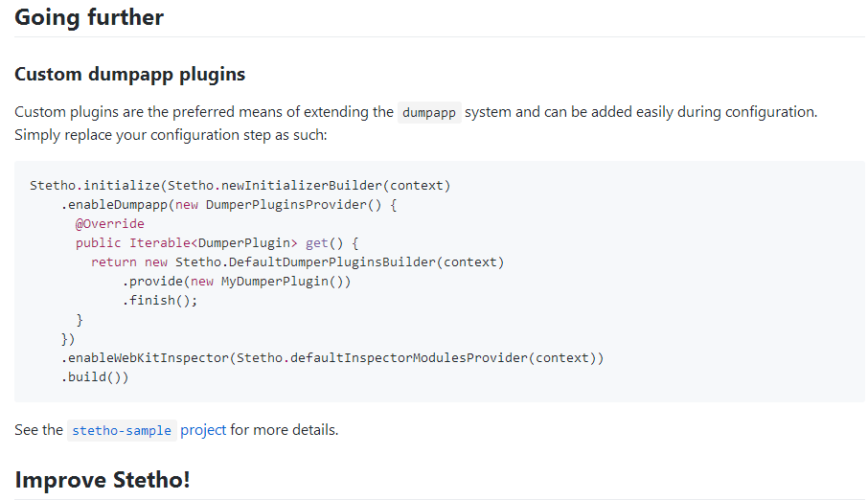
Task: Click the '.build())' code line
Action: pyautogui.click(x=95, y=377)
